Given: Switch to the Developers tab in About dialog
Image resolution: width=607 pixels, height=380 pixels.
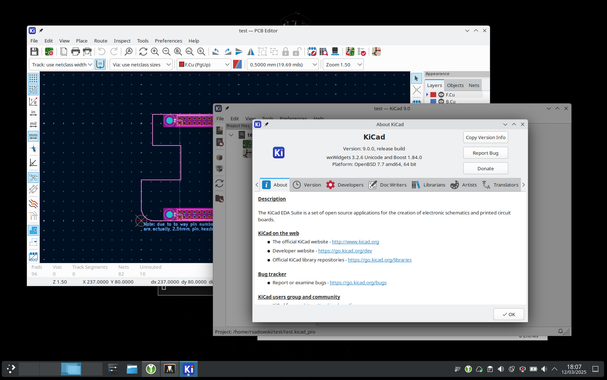Looking at the screenshot, I should (345, 185).
